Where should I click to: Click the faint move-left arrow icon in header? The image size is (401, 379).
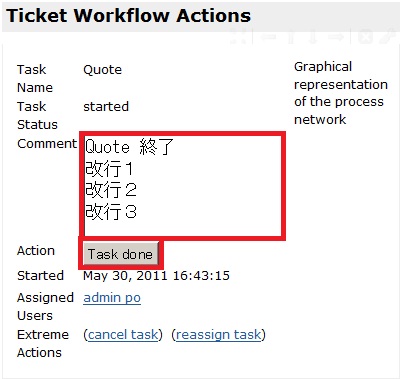click(269, 36)
